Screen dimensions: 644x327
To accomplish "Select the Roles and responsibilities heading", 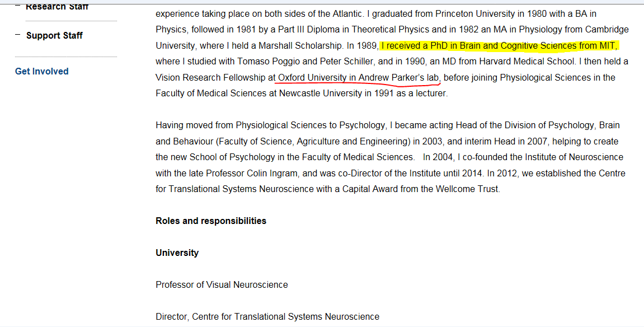I will pyautogui.click(x=211, y=221).
